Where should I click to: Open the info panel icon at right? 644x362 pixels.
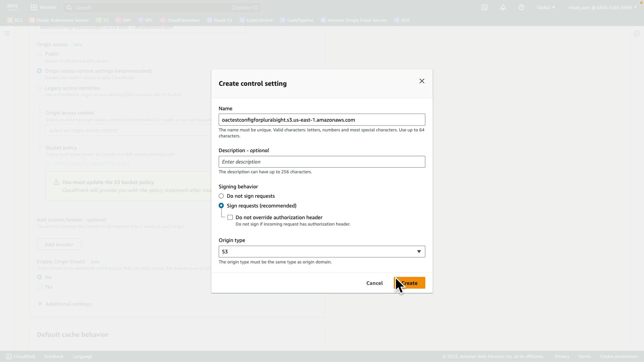pos(636,34)
